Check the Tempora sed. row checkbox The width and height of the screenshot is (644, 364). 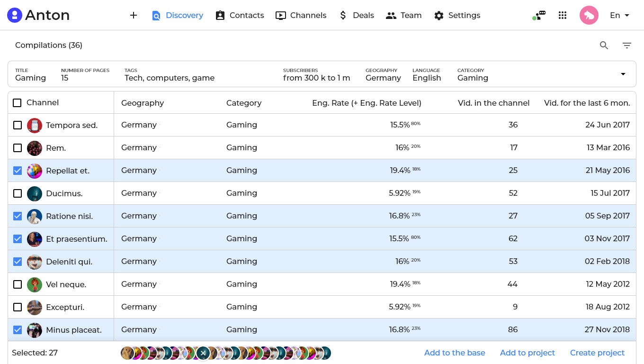pyautogui.click(x=18, y=125)
